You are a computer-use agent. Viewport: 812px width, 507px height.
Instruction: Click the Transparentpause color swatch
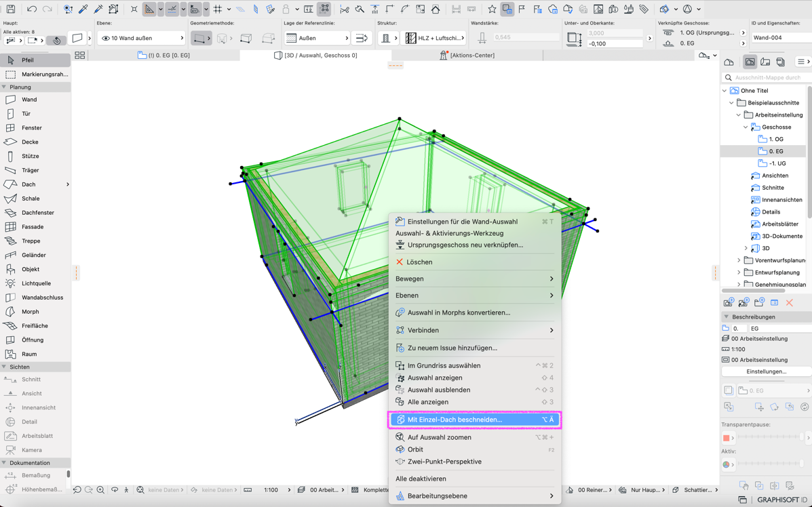pyautogui.click(x=726, y=438)
